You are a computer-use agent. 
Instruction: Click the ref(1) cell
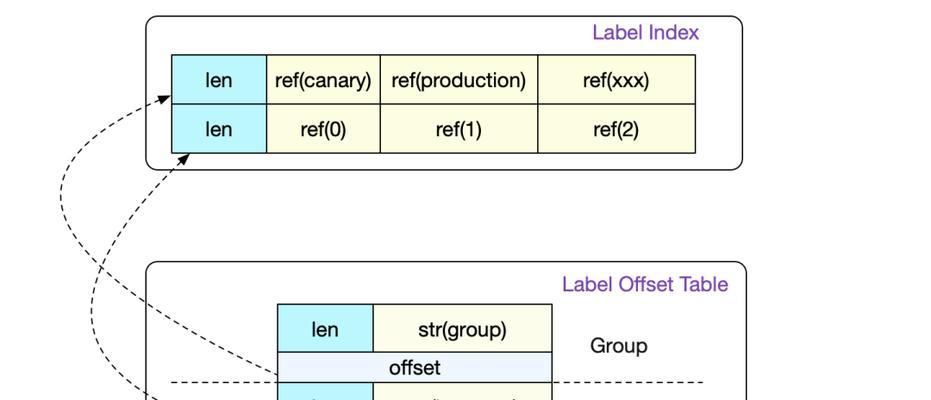pyautogui.click(x=459, y=129)
